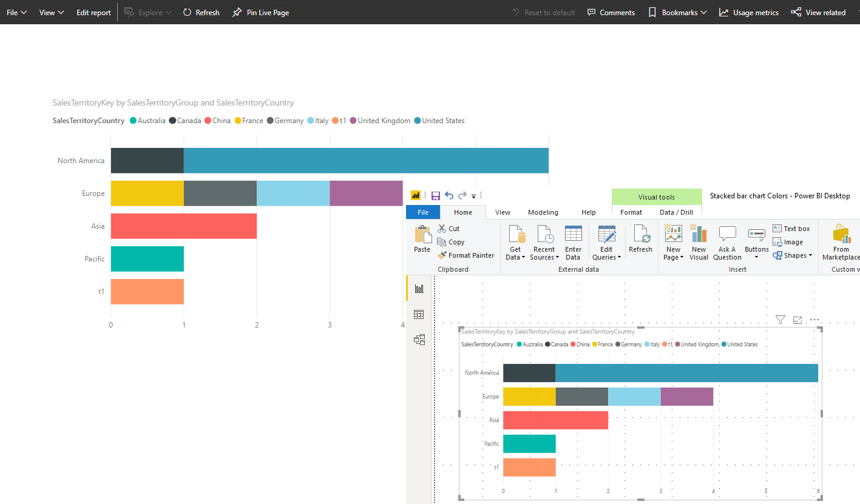Click the Cut scissors icon
Viewport: 860px width, 504px height.
click(x=442, y=229)
